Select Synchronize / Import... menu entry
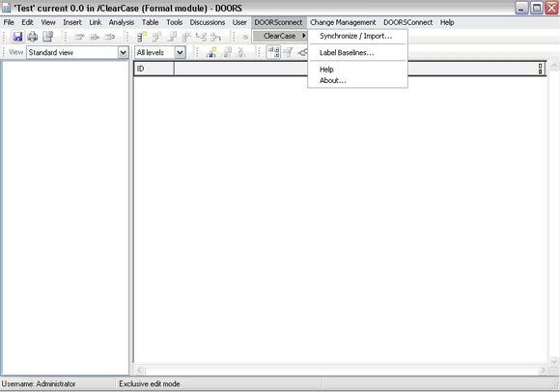The image size is (560, 392). coord(355,36)
